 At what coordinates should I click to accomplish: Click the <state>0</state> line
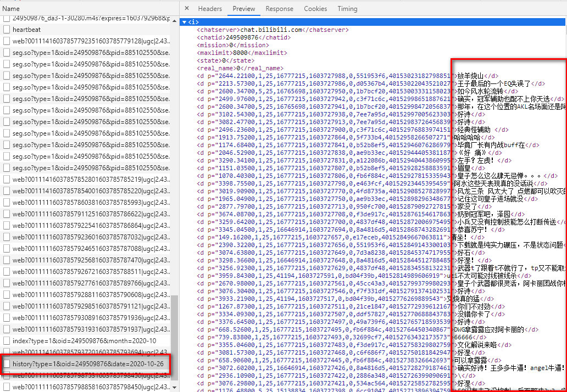(x=226, y=60)
